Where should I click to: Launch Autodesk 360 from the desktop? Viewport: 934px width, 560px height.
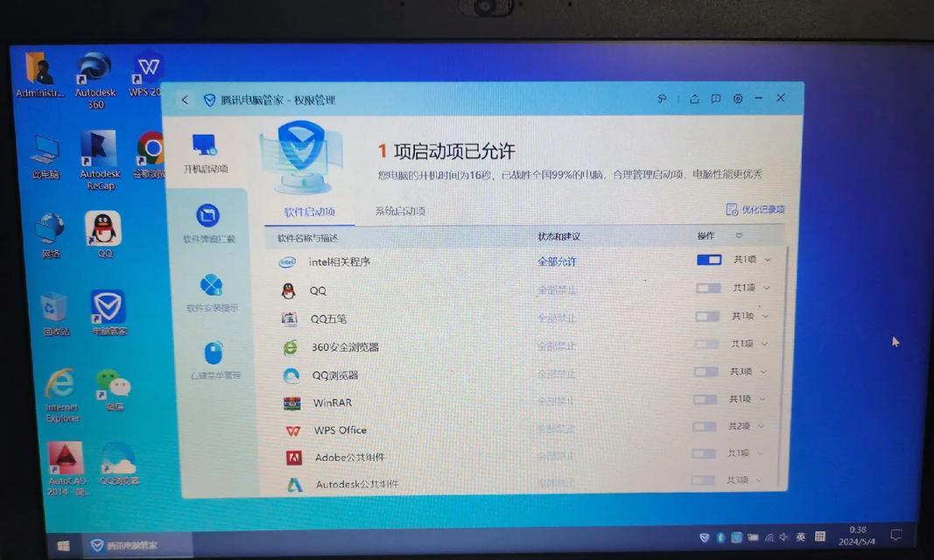pos(95,81)
